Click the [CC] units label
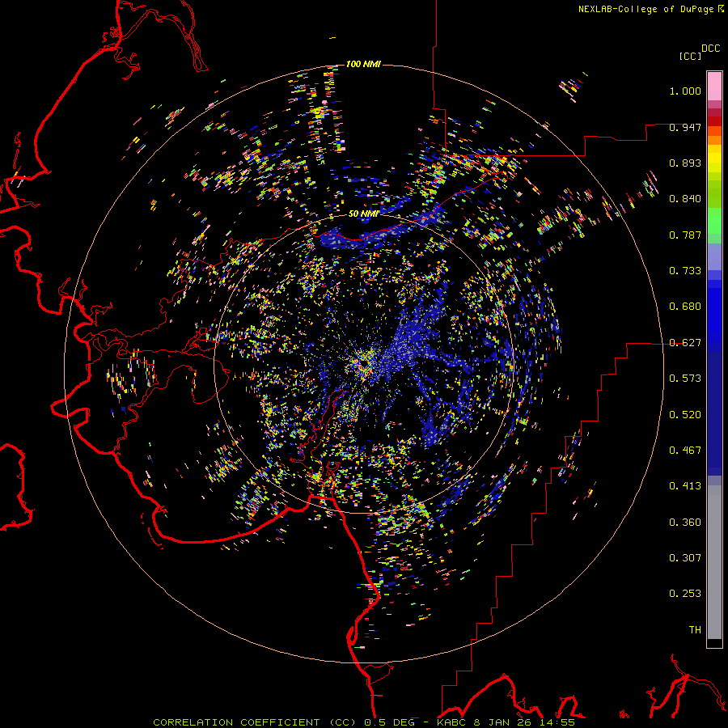Viewport: 728px width, 728px height. click(x=691, y=56)
